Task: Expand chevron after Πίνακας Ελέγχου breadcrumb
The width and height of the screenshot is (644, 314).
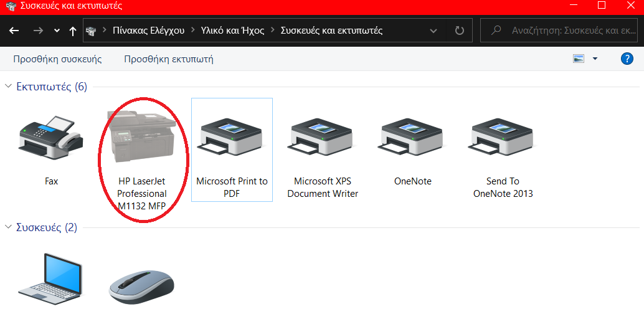Action: coord(192,31)
